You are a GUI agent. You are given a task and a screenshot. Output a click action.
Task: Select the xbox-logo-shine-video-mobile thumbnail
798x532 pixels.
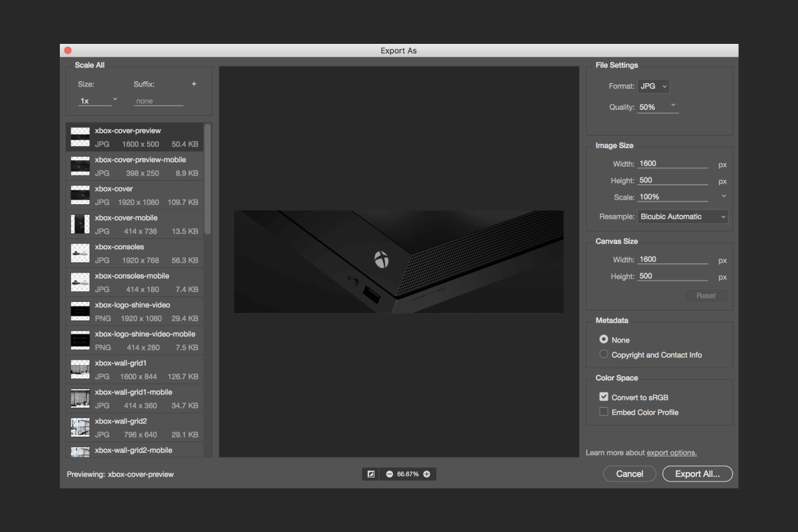80,340
